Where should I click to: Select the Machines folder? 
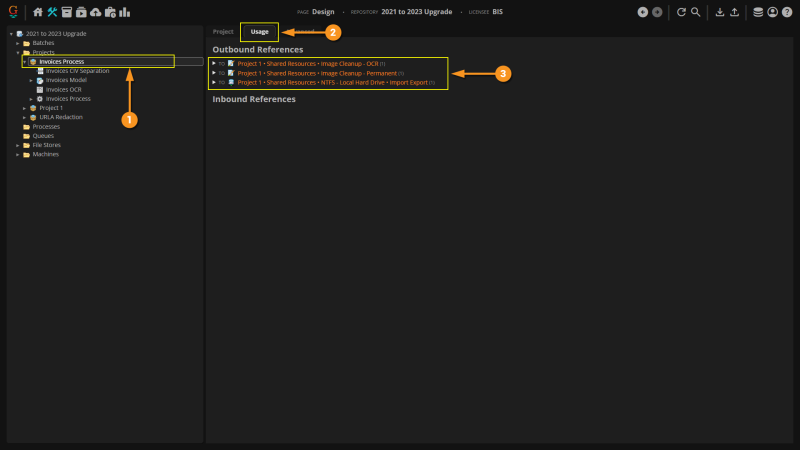(x=45, y=155)
